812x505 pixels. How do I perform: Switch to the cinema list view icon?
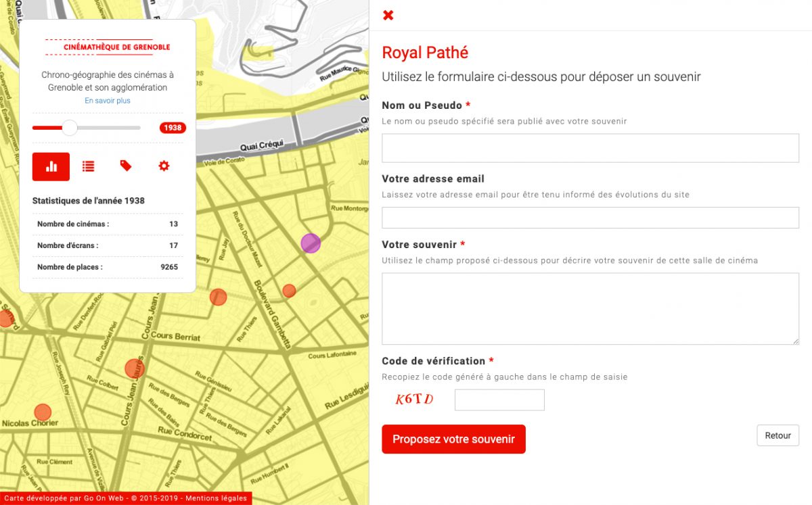89,166
